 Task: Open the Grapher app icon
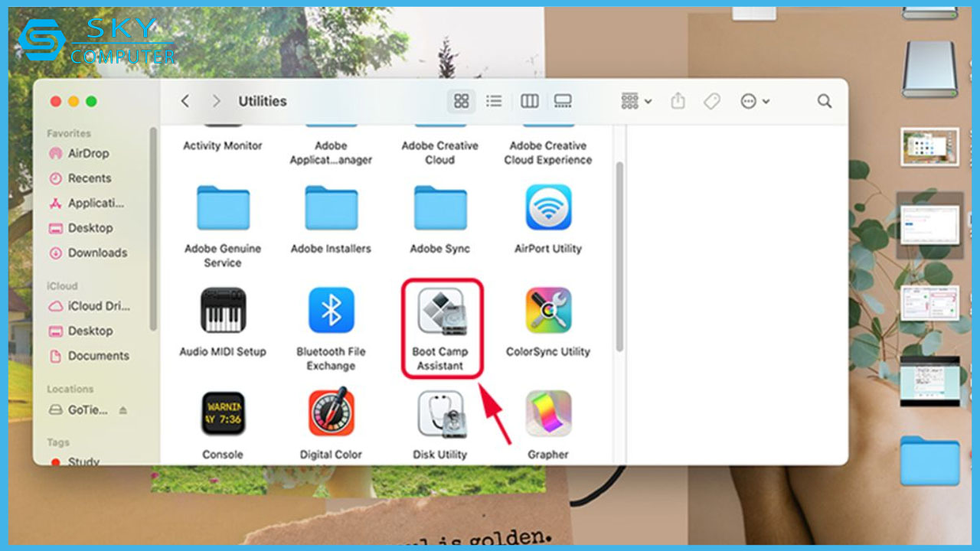(548, 413)
